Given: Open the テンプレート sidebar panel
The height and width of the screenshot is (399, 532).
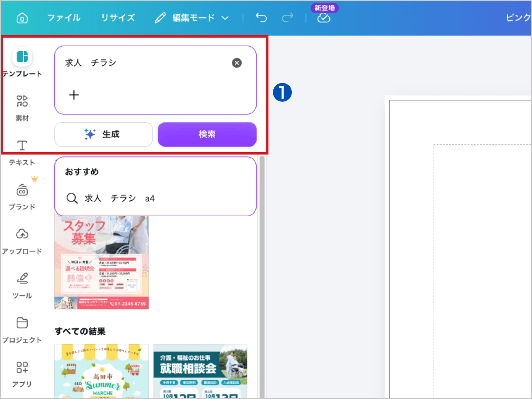Looking at the screenshot, I should pos(22,62).
